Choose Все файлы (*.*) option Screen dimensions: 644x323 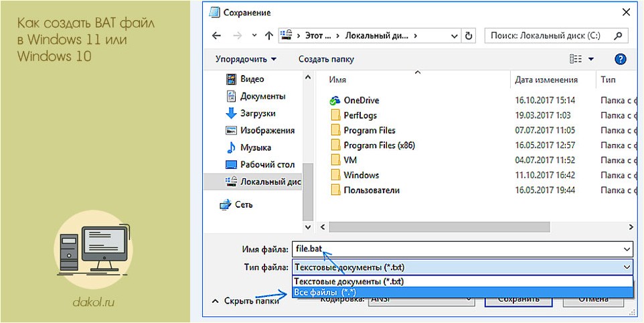(463, 292)
